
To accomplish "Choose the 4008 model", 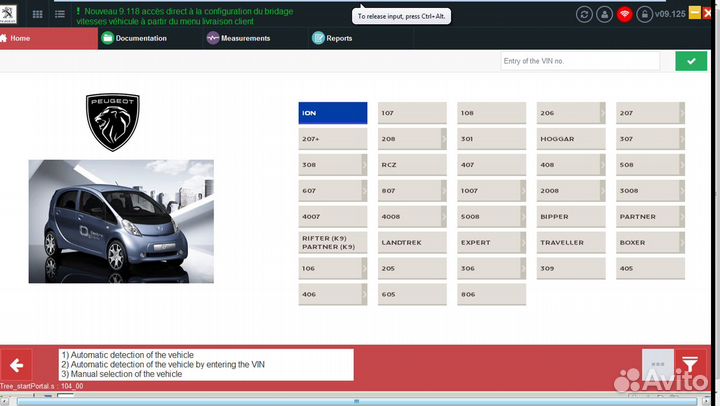I will coord(412,217).
